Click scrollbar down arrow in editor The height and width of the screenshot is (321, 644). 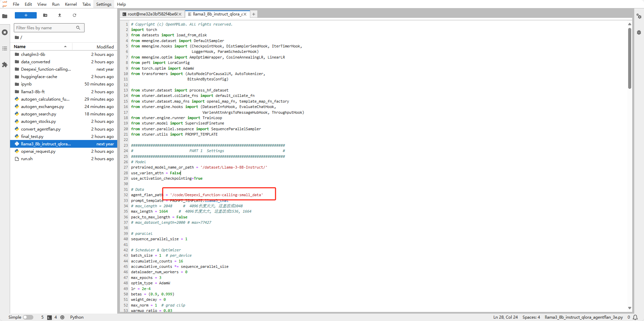click(x=630, y=308)
